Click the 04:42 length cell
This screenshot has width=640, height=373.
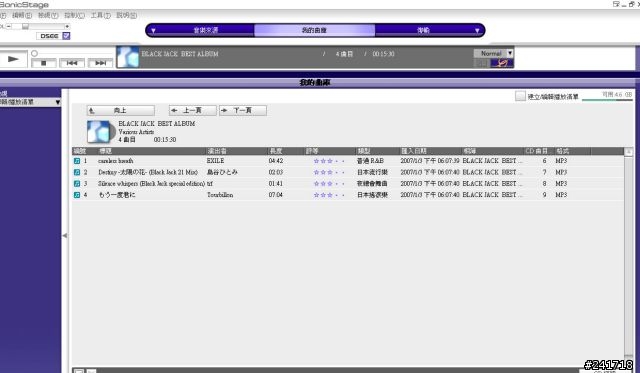pos(276,161)
